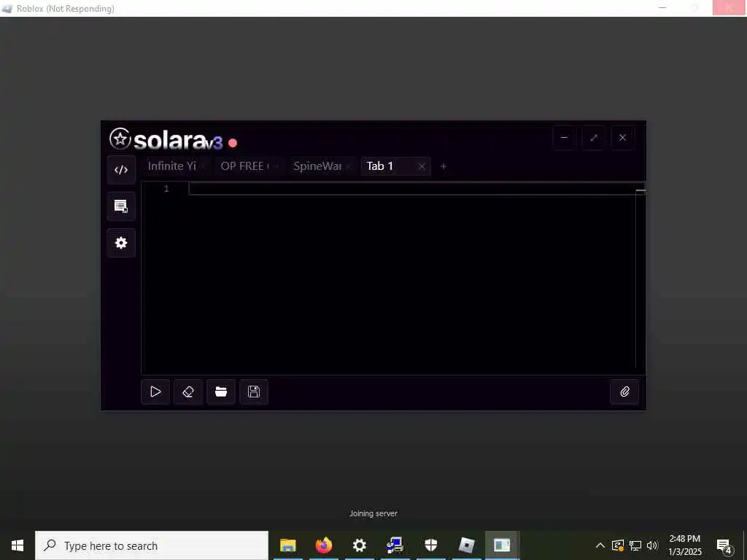Open the Windows Start menu
This screenshot has width=747, height=560.
coord(18,545)
